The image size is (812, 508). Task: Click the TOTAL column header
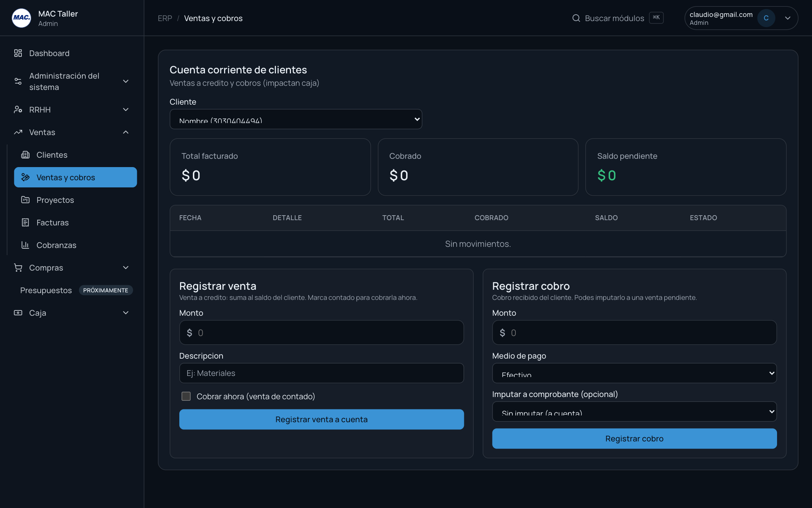click(393, 218)
